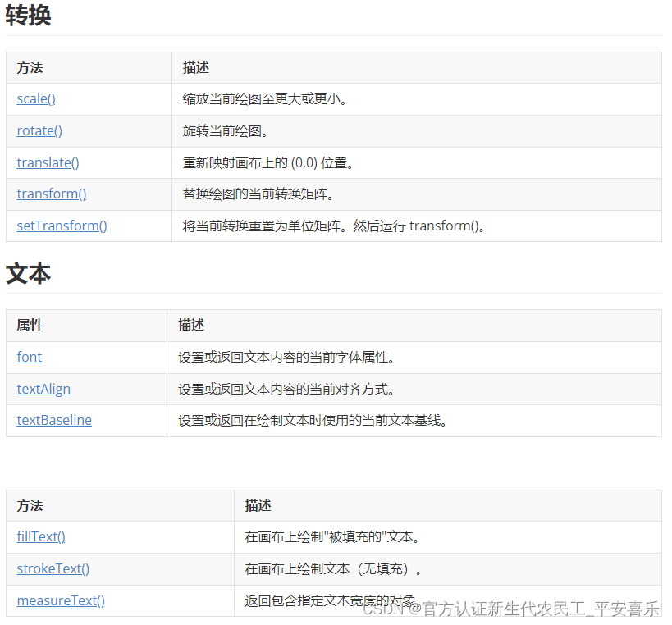The width and height of the screenshot is (672, 625).
Task: Click description '设置或返回在绘制文本时使用的当前文本基线。'
Action: pos(313,420)
